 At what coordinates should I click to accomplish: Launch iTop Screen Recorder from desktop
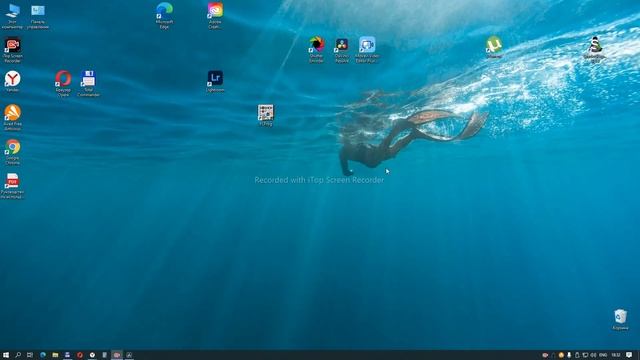[x=12, y=50]
